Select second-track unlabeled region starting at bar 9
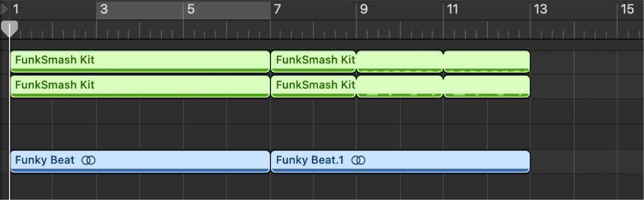This screenshot has width=644, height=200. click(x=400, y=87)
